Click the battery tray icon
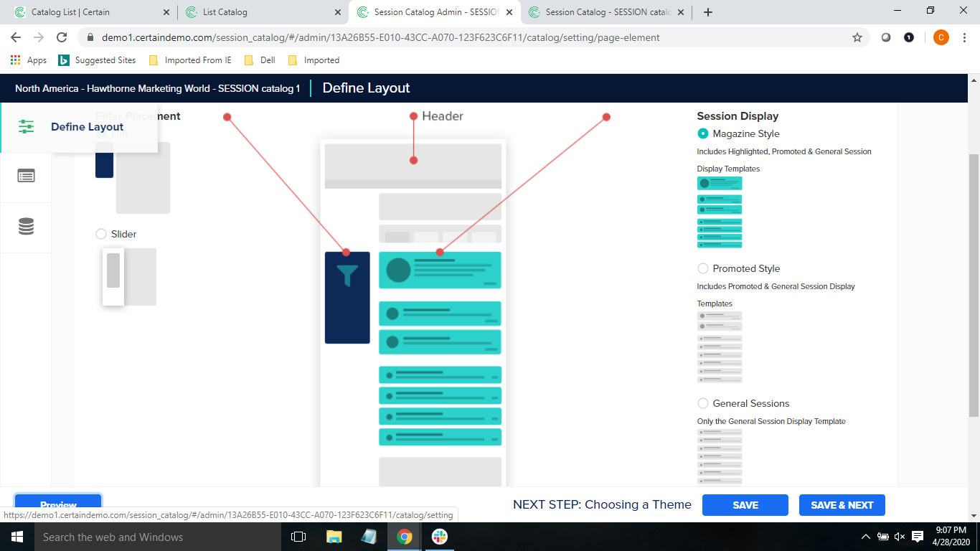 point(882,537)
